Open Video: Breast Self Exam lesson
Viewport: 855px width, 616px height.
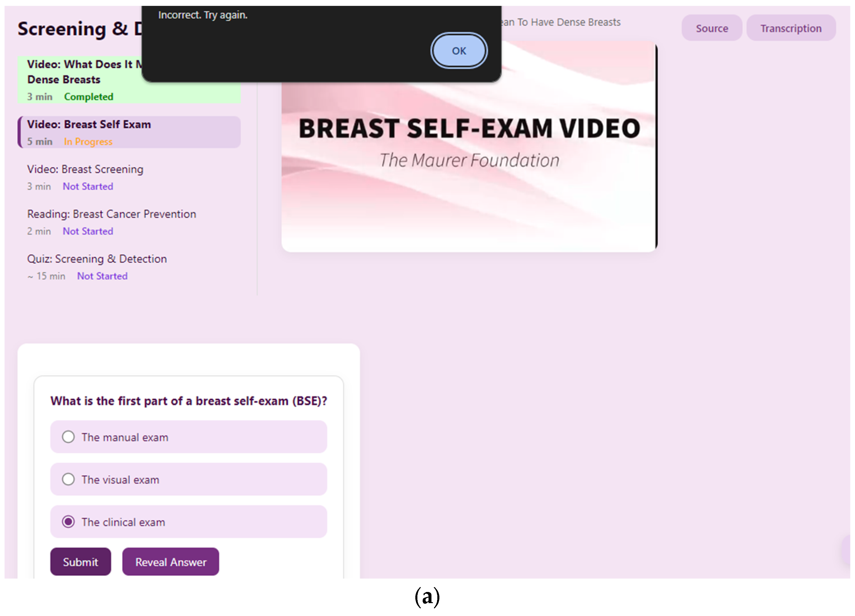89,124
